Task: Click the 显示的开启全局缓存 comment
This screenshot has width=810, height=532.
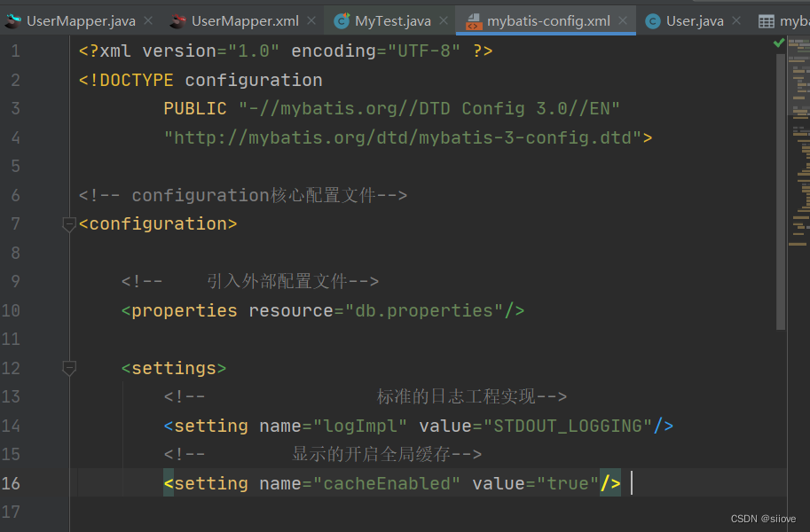Action: coord(323,455)
